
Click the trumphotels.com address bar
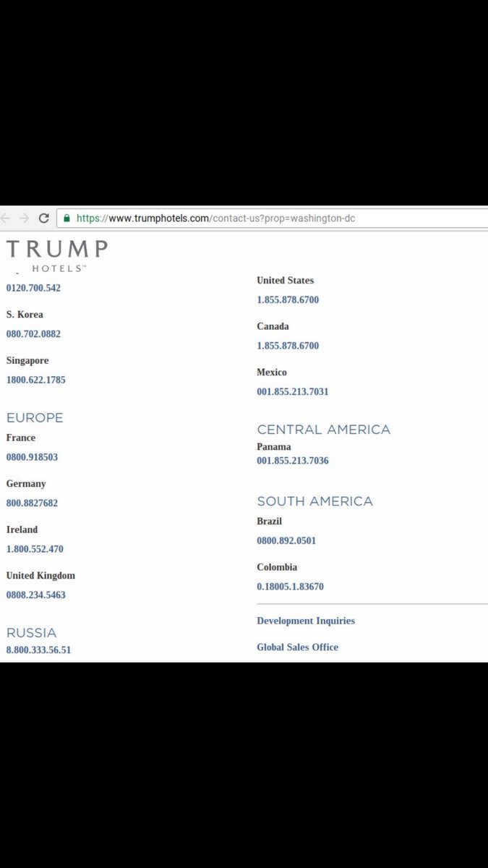click(273, 218)
